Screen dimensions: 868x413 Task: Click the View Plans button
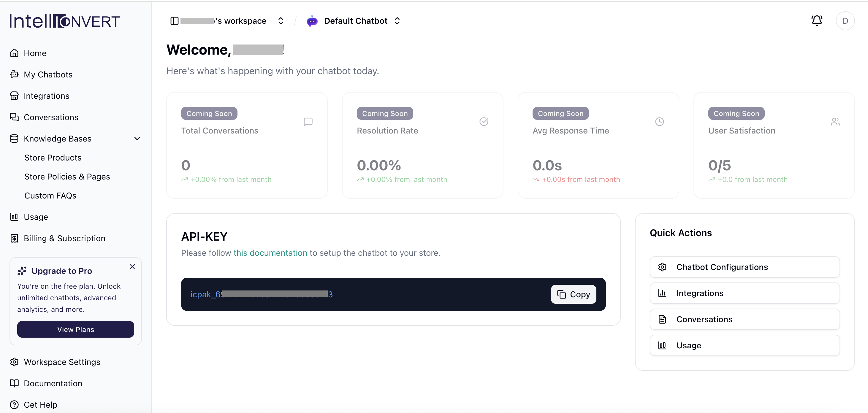75,329
